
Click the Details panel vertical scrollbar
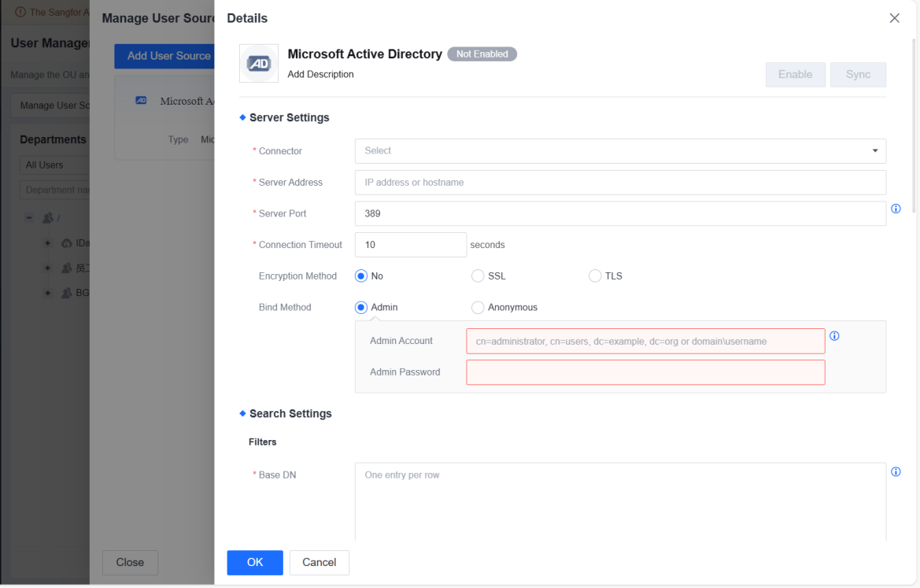(914, 126)
